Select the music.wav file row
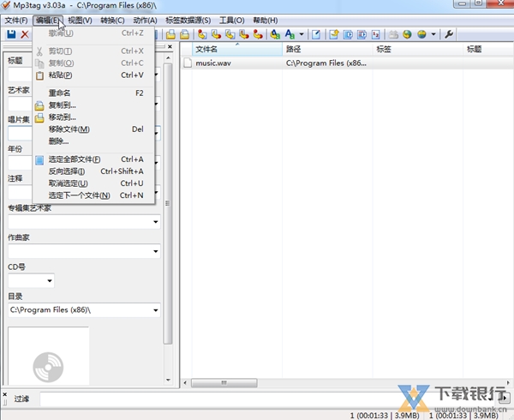The image size is (514, 420). (x=347, y=63)
